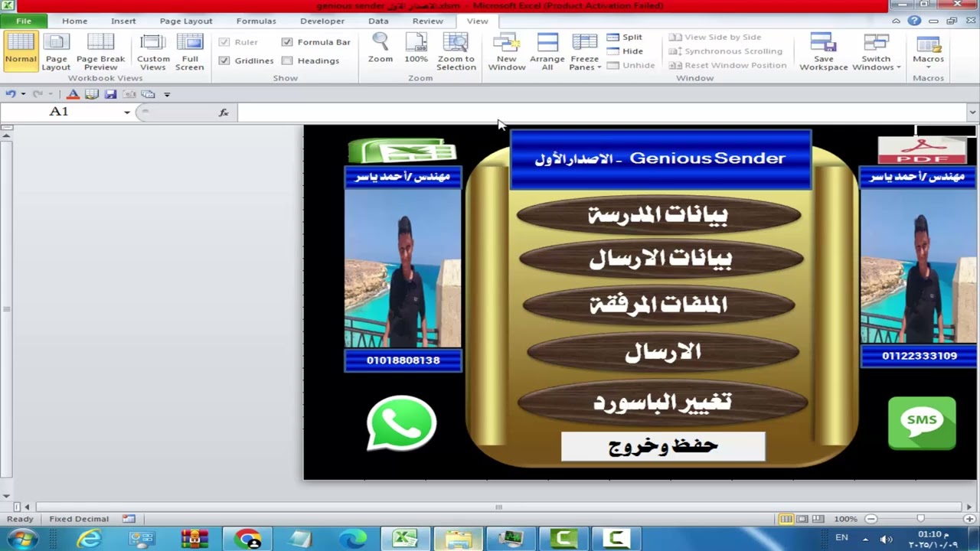The width and height of the screenshot is (980, 551).
Task: Open Customize Quick Access Toolbar dropdown
Action: (167, 94)
